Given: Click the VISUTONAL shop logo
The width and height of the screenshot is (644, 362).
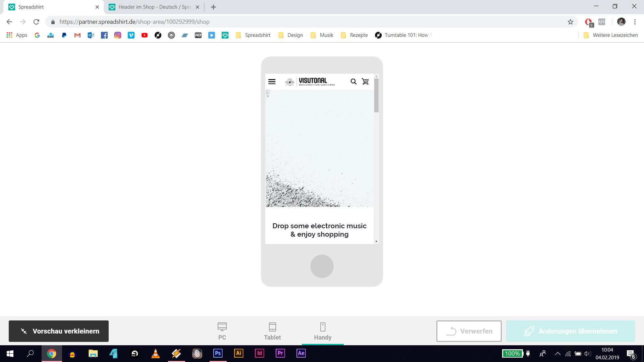Looking at the screenshot, I should point(310,81).
